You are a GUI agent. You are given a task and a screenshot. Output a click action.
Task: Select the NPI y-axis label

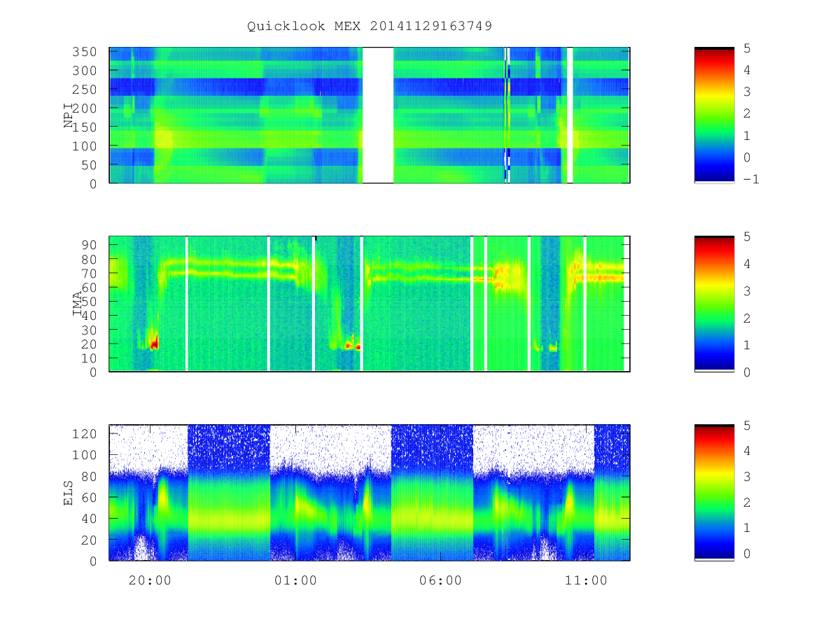click(x=69, y=115)
